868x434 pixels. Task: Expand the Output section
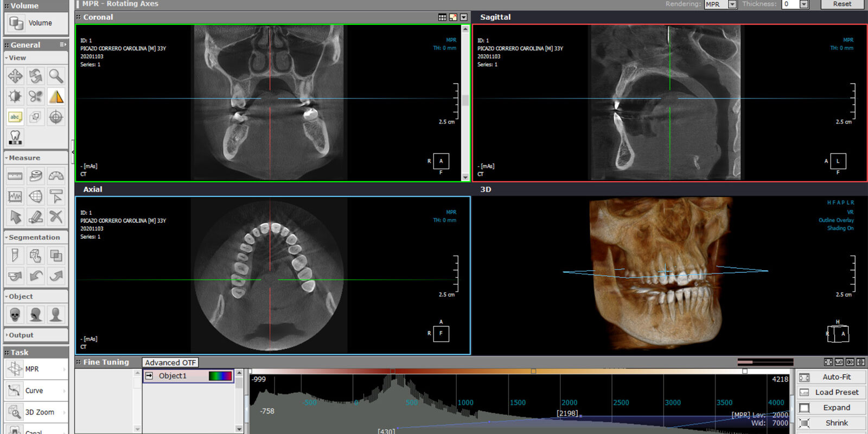[x=36, y=335]
